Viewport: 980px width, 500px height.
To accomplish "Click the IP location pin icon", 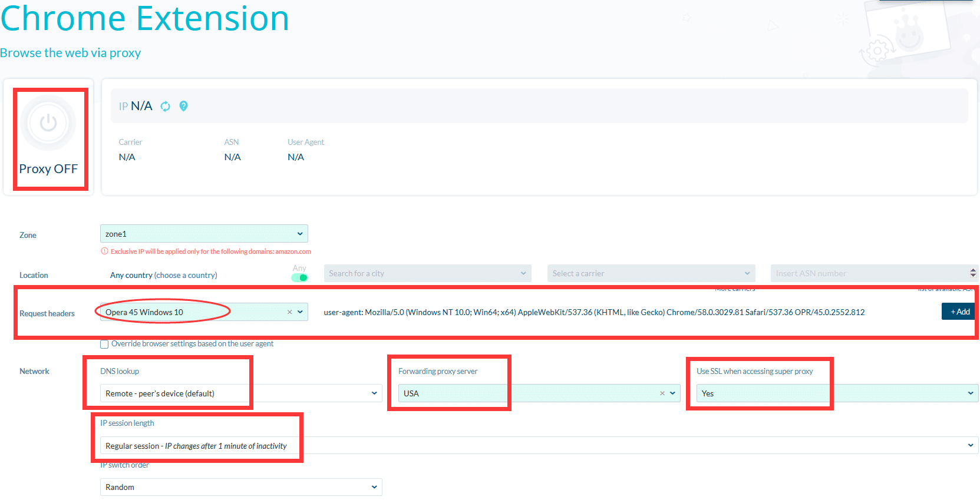I will [x=183, y=106].
